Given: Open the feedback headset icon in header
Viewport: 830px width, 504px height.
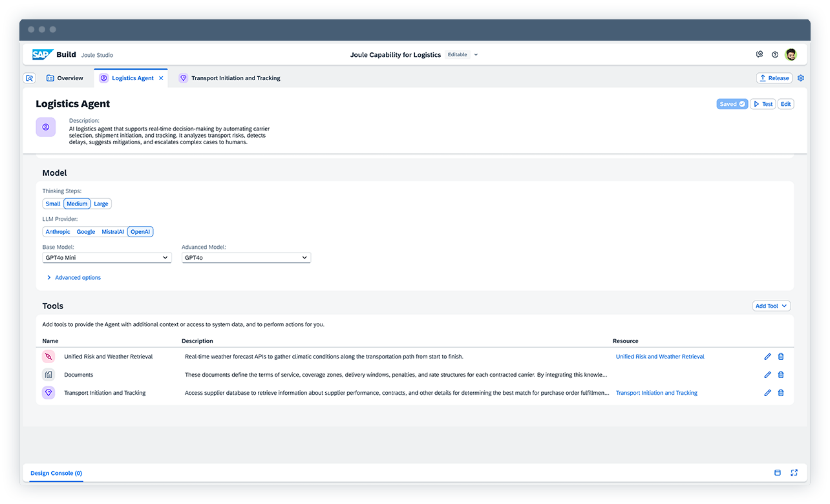Looking at the screenshot, I should [759, 54].
